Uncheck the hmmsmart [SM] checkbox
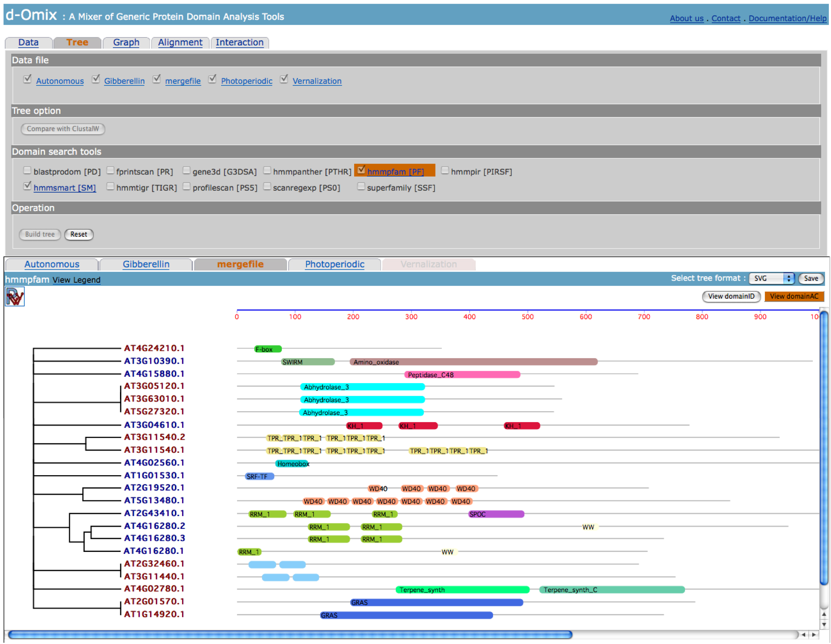831x644 pixels. click(x=27, y=186)
